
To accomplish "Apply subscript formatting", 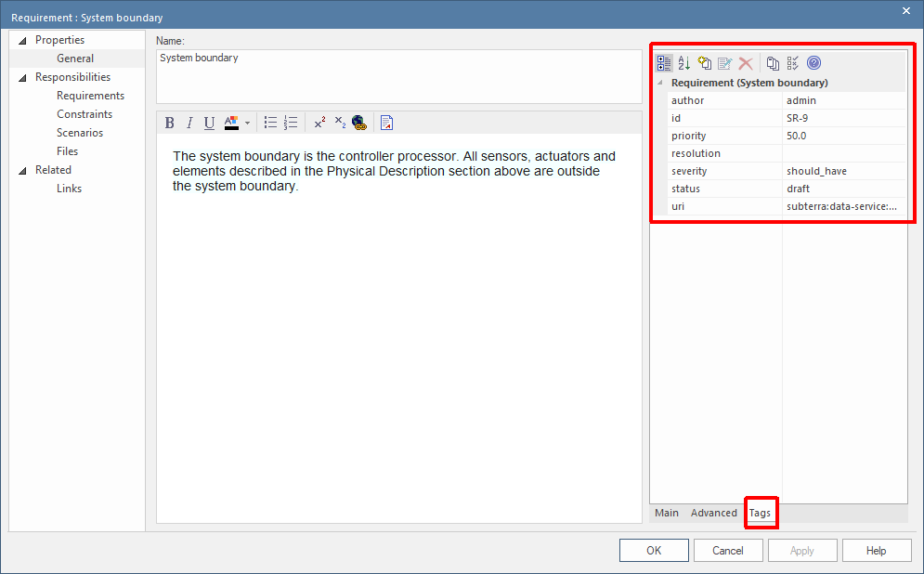I will point(340,123).
